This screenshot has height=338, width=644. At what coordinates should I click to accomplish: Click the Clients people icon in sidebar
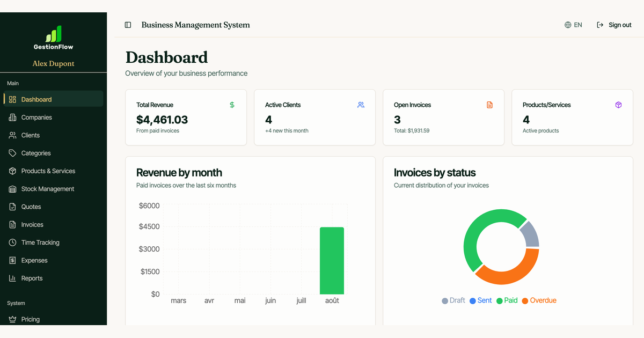coord(13,135)
